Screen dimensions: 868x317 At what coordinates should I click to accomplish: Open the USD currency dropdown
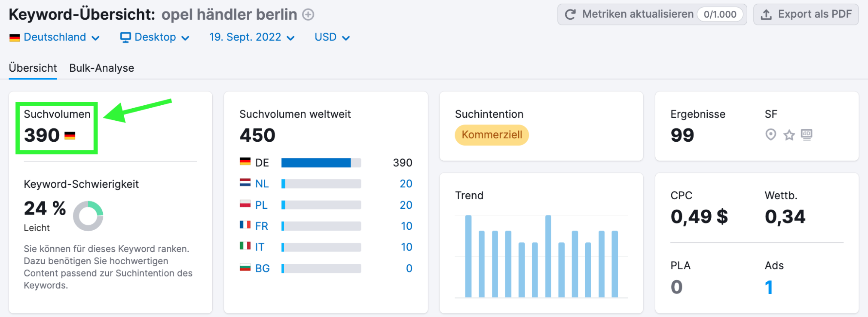(332, 37)
